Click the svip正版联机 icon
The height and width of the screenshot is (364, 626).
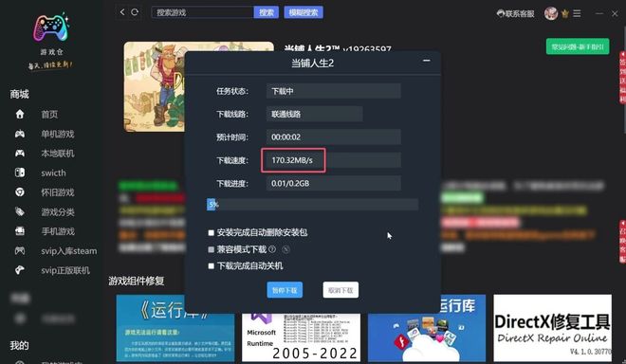click(20, 270)
